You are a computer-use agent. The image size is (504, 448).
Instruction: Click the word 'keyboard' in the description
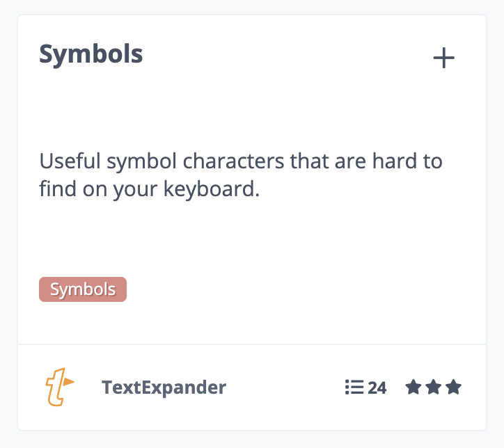(x=210, y=189)
